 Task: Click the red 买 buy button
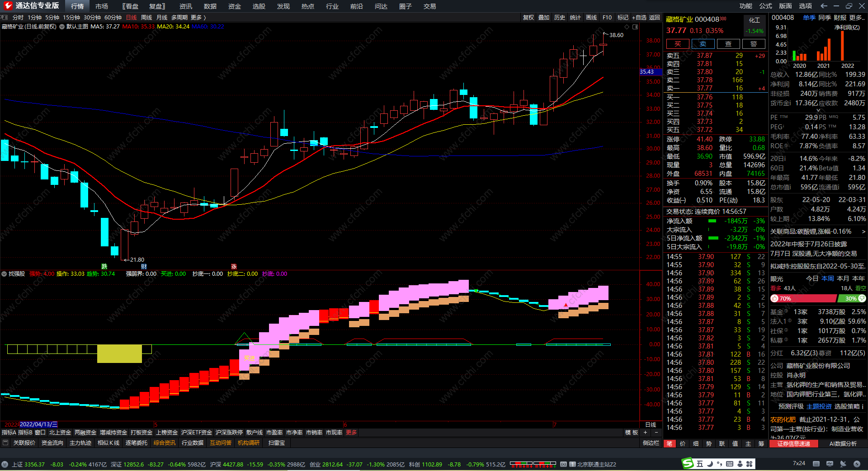[x=678, y=44]
